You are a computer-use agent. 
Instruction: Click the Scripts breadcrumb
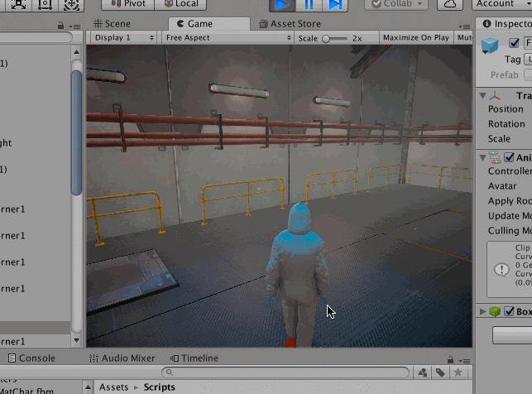159,387
